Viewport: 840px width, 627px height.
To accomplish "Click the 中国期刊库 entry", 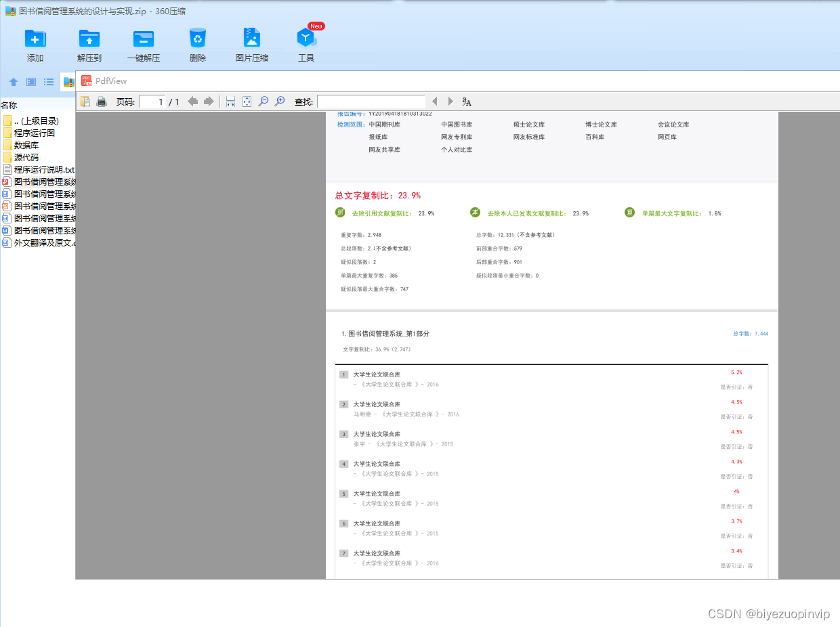I will pyautogui.click(x=384, y=125).
